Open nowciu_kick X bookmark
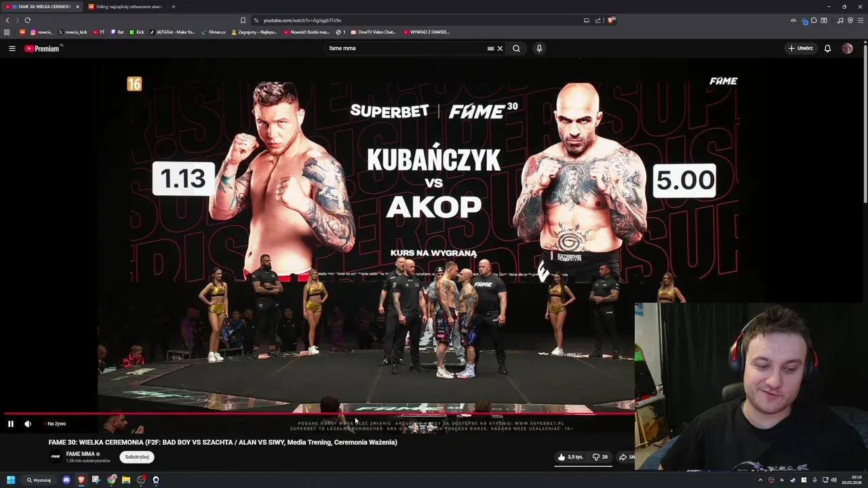The height and width of the screenshot is (488, 868). coord(73,32)
